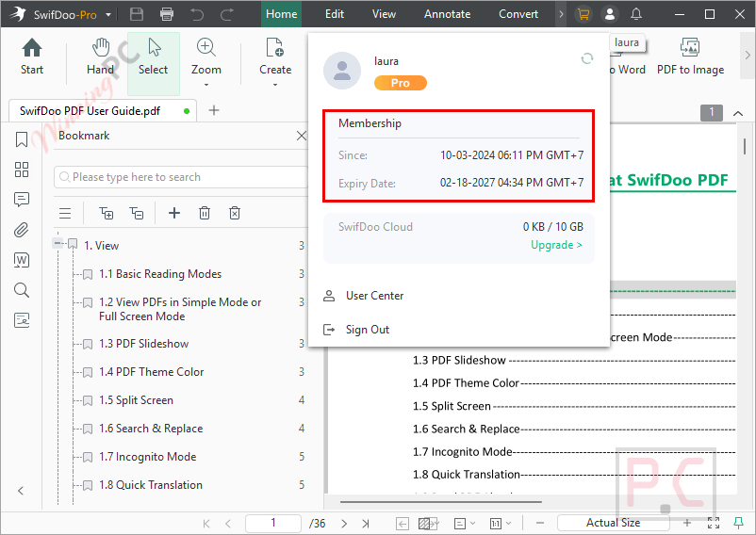The width and height of the screenshot is (756, 535).
Task: Open the shopping cart icon
Action: (583, 14)
